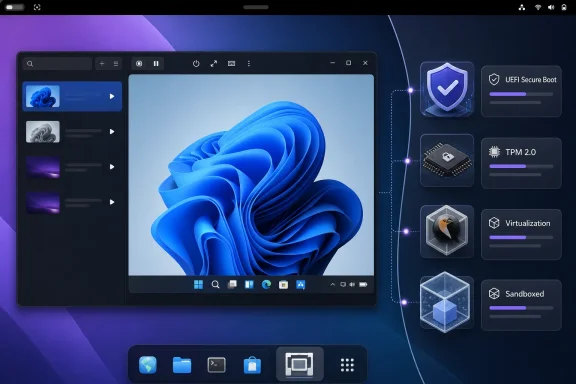Click the VM search field
576x384 pixels.
pyautogui.click(x=57, y=64)
